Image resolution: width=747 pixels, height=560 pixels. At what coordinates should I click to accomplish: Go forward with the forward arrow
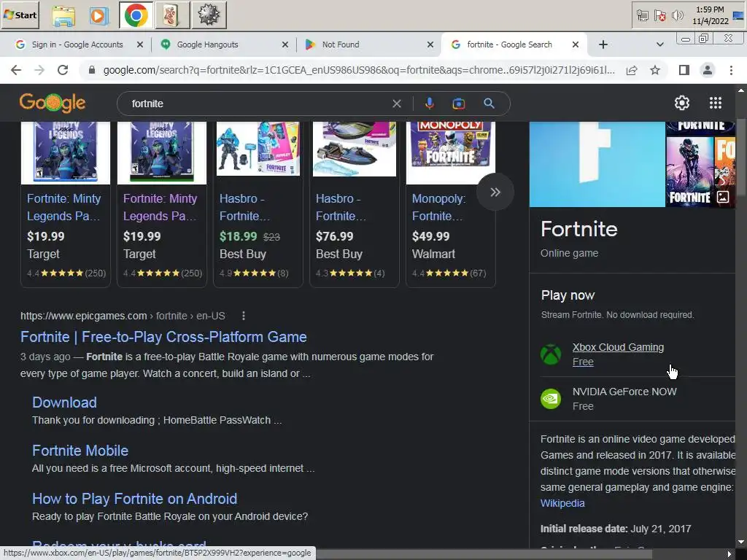click(x=39, y=71)
